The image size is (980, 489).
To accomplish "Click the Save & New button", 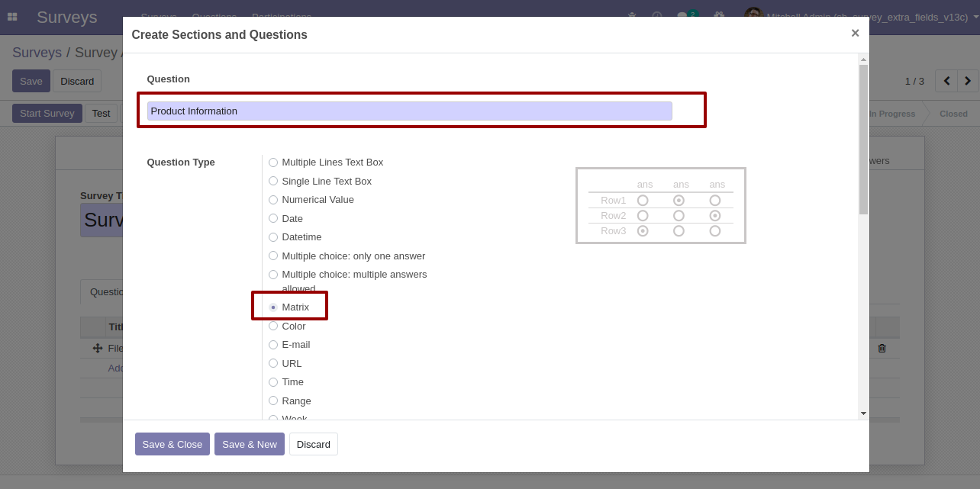I will click(249, 444).
